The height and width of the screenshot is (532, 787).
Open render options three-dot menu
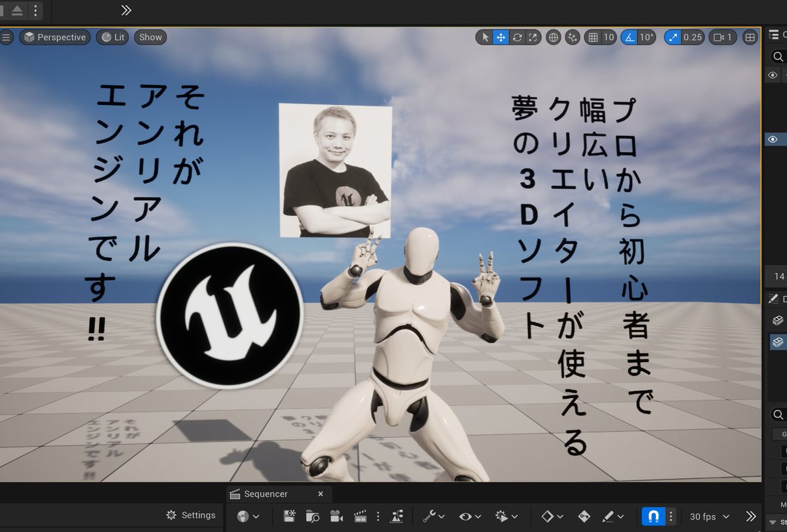[378, 516]
